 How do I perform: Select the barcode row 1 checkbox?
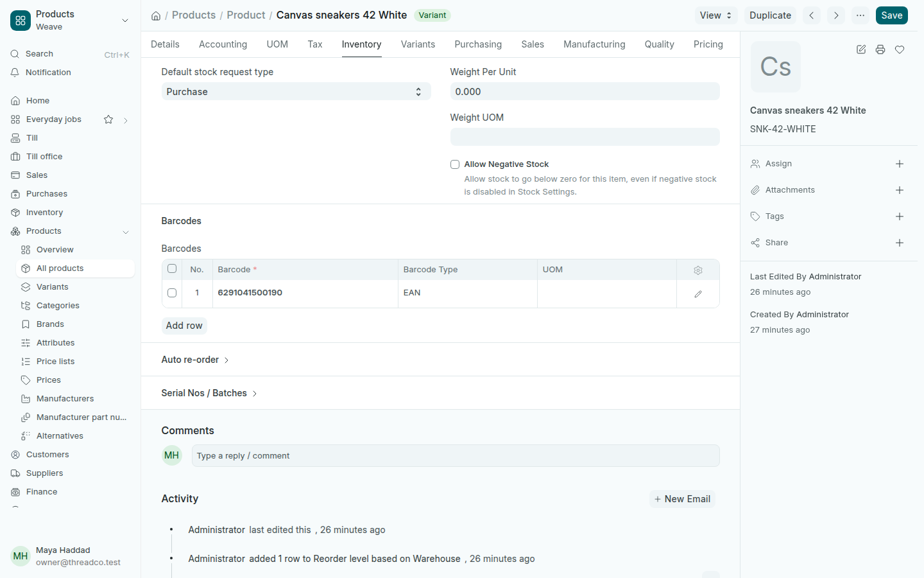coord(172,293)
